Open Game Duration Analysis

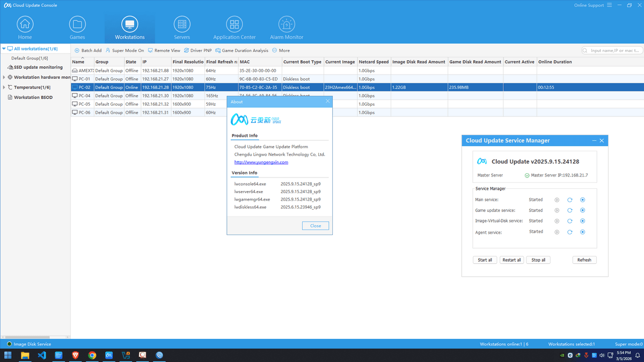pyautogui.click(x=218, y=50)
